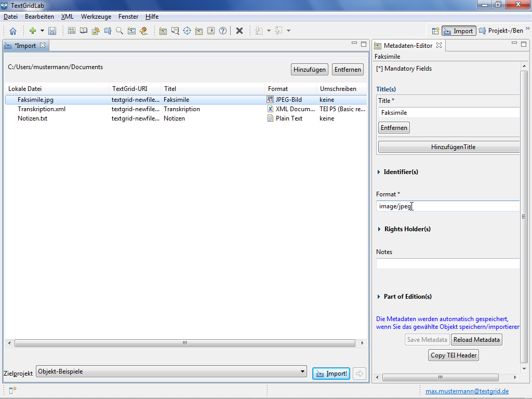Open the dropdown arrow next to the green plus
This screenshot has height=399, width=532.
tap(42, 31)
